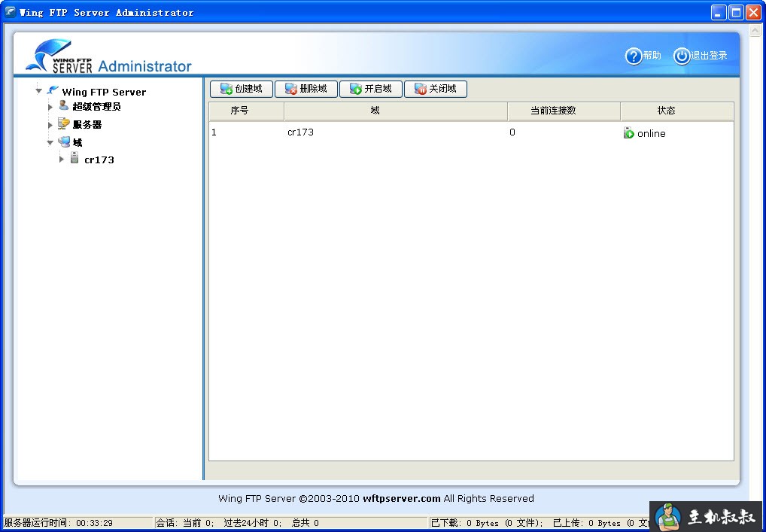Click the 状态 column header
The image size is (766, 532).
click(x=677, y=111)
